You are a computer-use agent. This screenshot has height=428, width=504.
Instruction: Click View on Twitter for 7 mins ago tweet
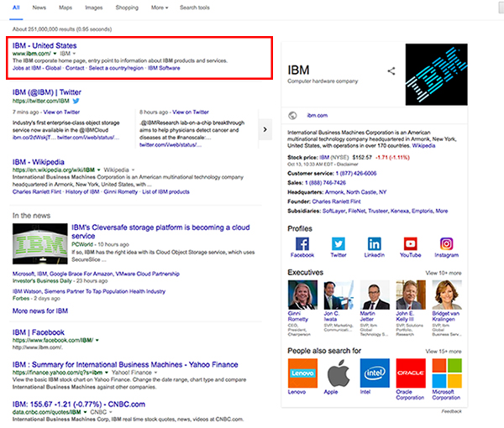pyautogui.click(x=61, y=112)
